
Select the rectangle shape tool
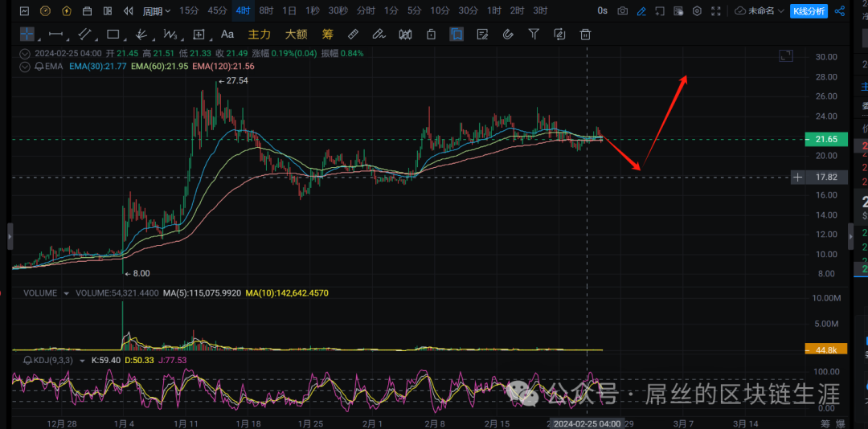[x=113, y=34]
